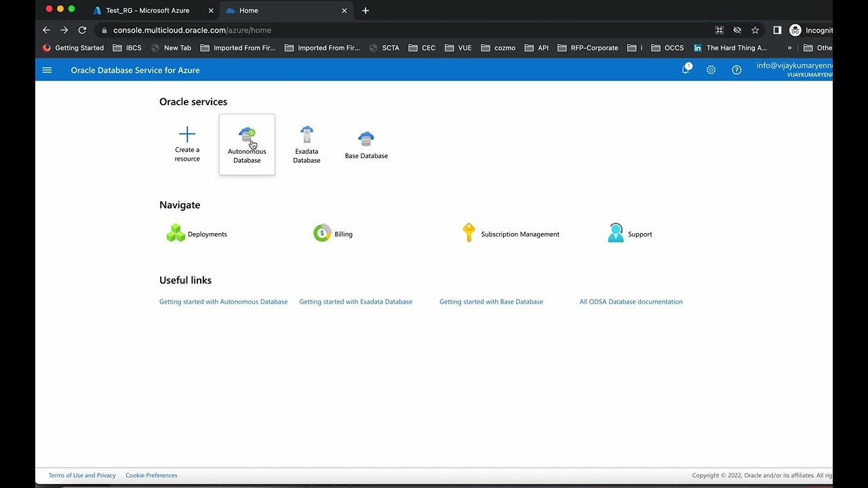Open Subscription Management key icon
The image size is (868, 488).
(469, 232)
